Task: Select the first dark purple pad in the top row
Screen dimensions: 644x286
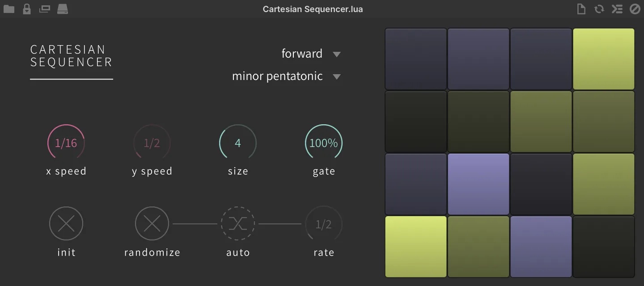Action: (x=416, y=59)
